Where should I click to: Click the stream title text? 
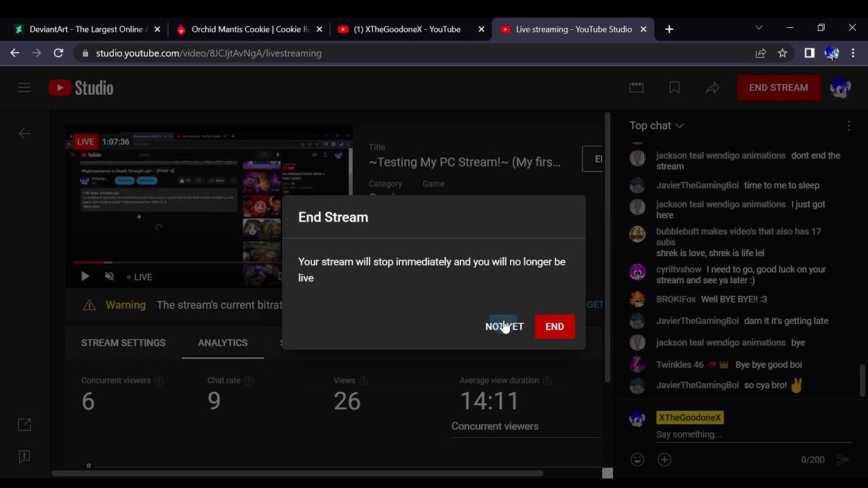pos(465,162)
